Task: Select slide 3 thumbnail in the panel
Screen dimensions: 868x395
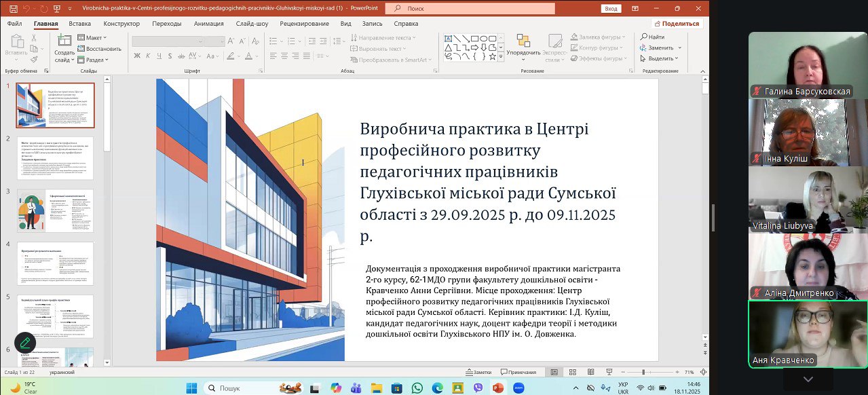Action: (55, 210)
